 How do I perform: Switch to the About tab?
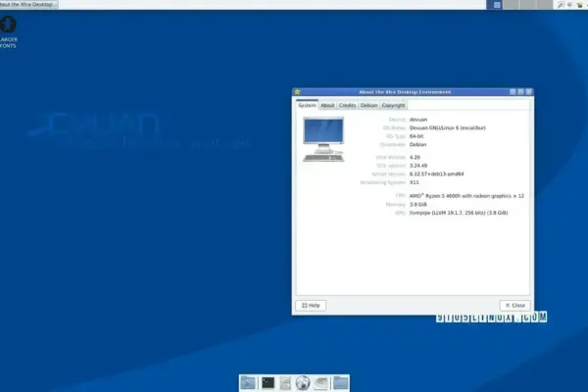pos(327,106)
